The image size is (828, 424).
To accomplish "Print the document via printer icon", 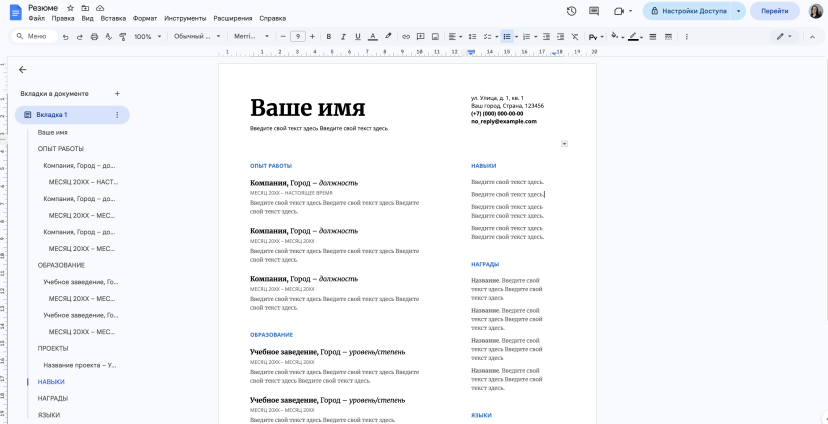I will pyautogui.click(x=95, y=36).
